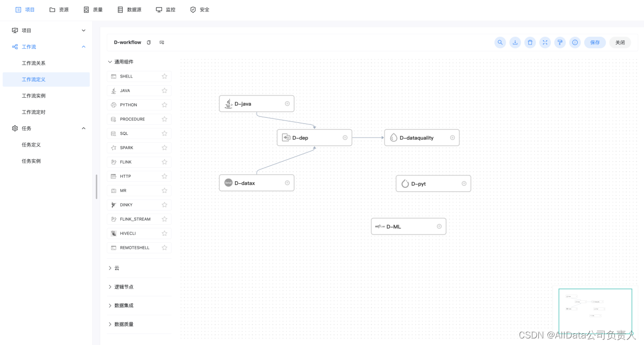Open the 项目 top menu

coord(25,10)
